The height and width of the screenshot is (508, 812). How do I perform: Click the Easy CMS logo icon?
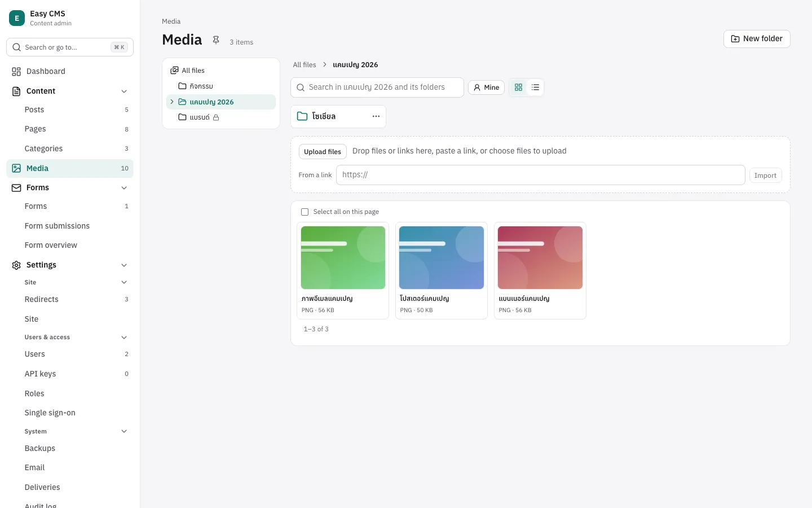click(x=17, y=18)
